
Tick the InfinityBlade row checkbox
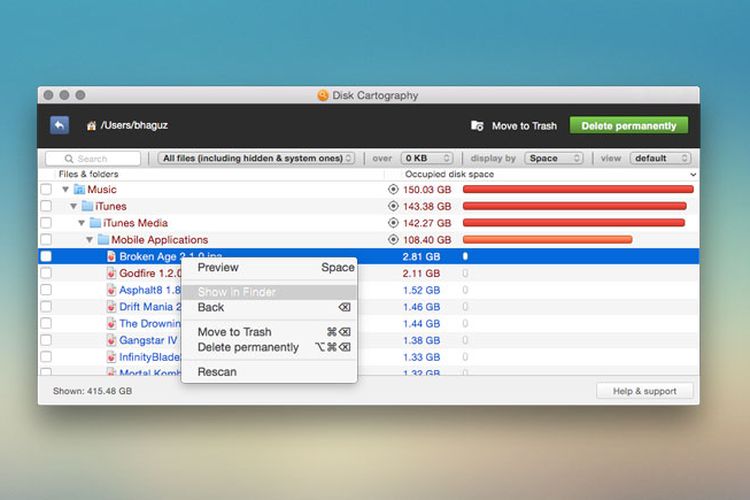click(x=46, y=357)
